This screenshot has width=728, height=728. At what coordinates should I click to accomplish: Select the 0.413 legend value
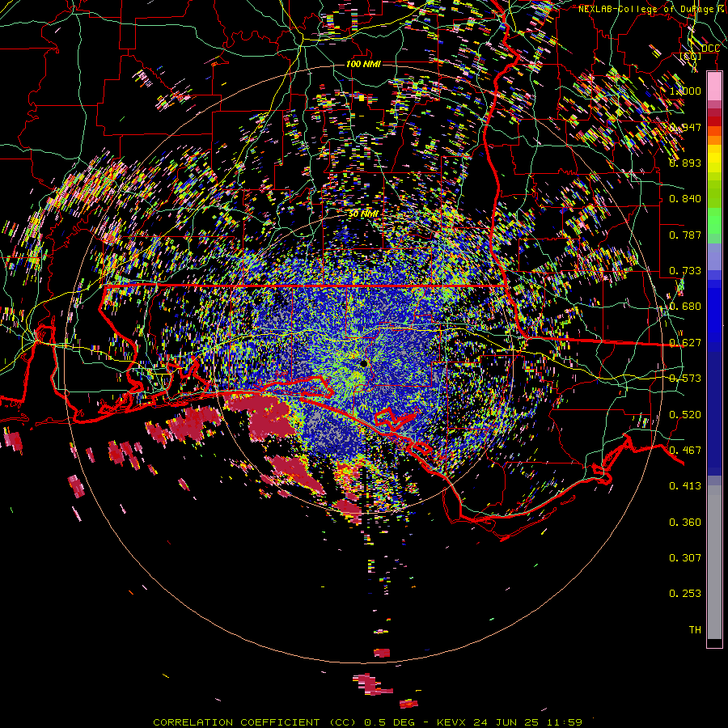685,486
